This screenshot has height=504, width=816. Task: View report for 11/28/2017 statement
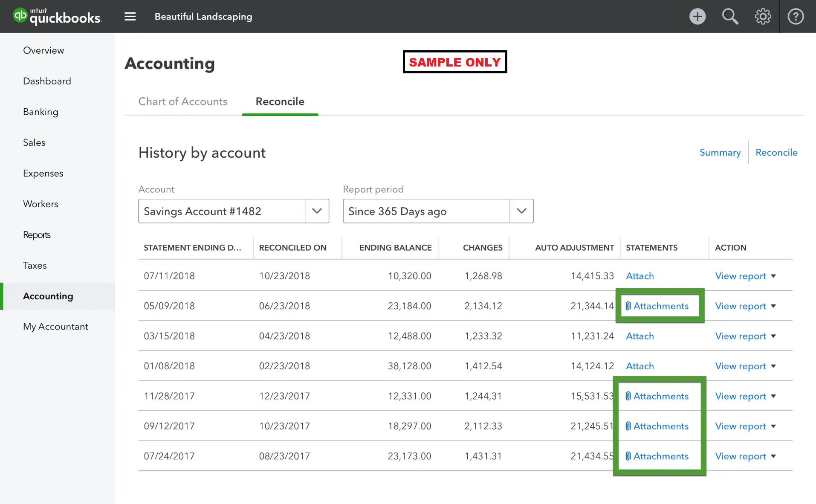point(741,396)
